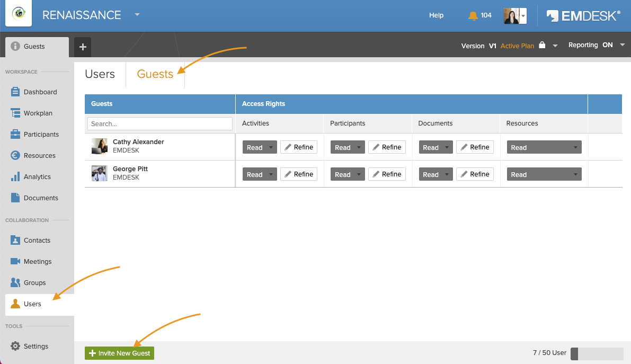The height and width of the screenshot is (364, 631).
Task: Click the Renaissance project logo icon
Action: click(x=19, y=13)
